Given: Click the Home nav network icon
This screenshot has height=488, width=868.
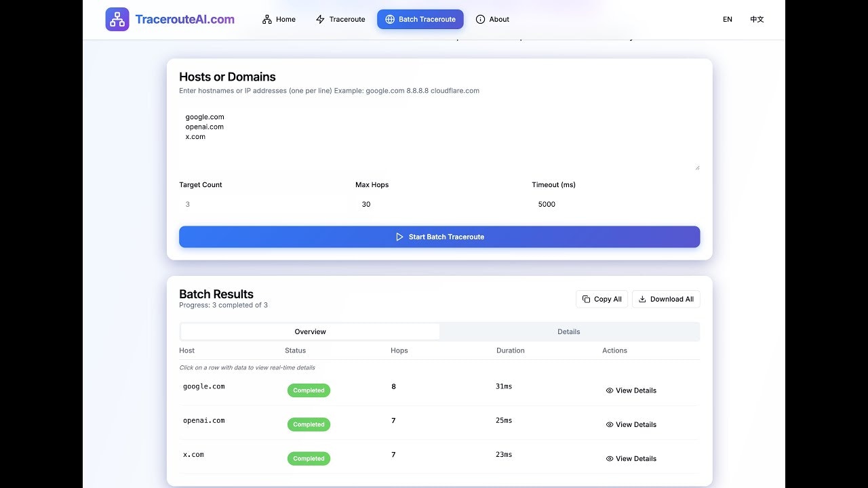Looking at the screenshot, I should point(267,20).
